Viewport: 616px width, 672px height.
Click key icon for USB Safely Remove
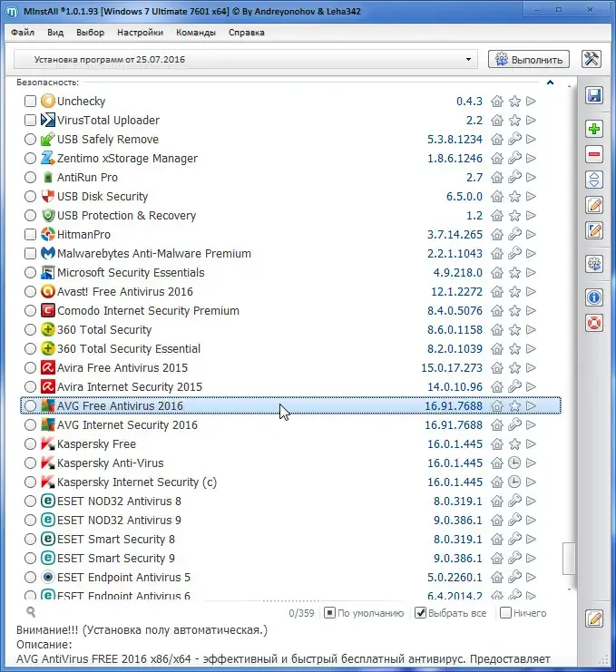tap(514, 140)
